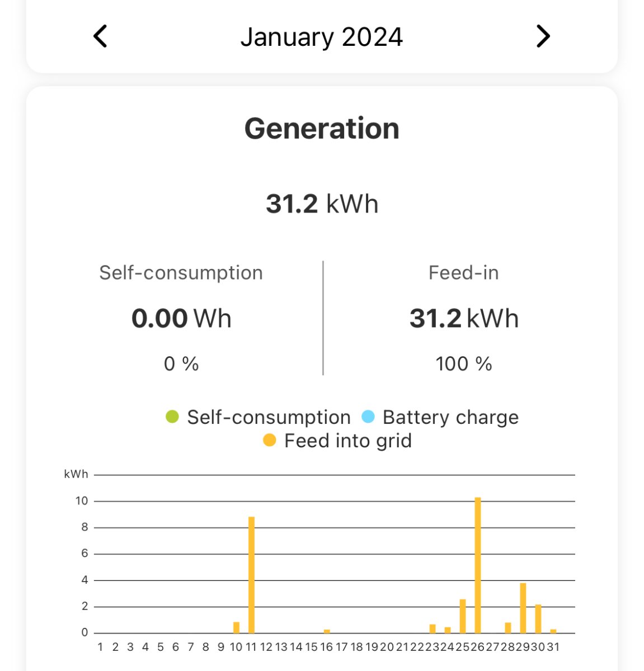Select the day 11 feed-in bar
Viewport: 644px width, 671px height.
[251, 575]
